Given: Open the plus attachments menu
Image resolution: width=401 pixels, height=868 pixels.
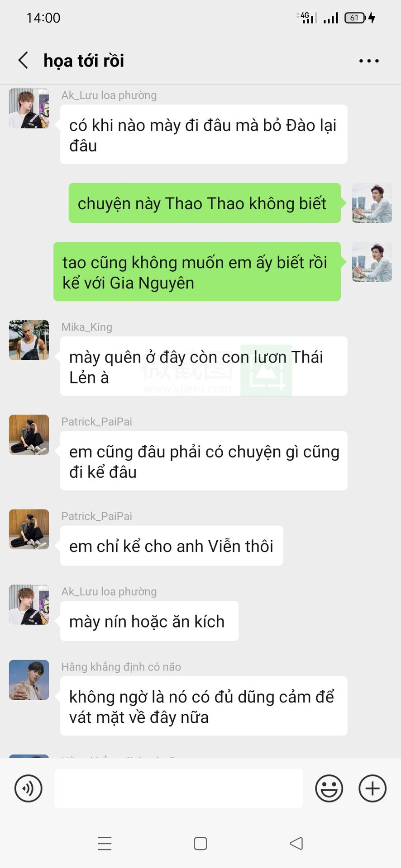Looking at the screenshot, I should pos(372,788).
